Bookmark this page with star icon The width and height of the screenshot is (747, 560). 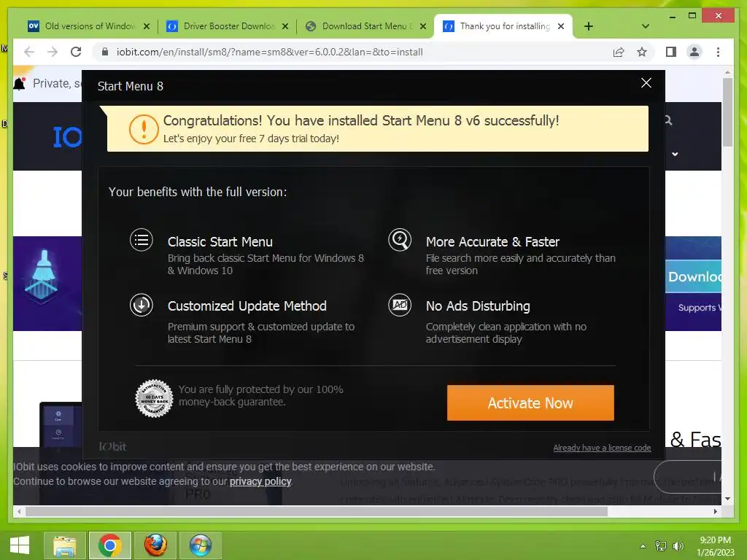coord(642,52)
